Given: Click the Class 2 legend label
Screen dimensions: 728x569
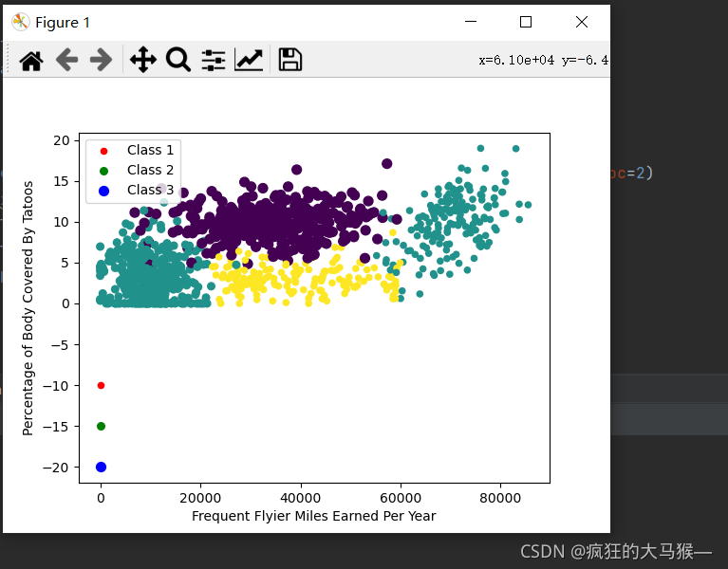Looking at the screenshot, I should click(150, 170).
